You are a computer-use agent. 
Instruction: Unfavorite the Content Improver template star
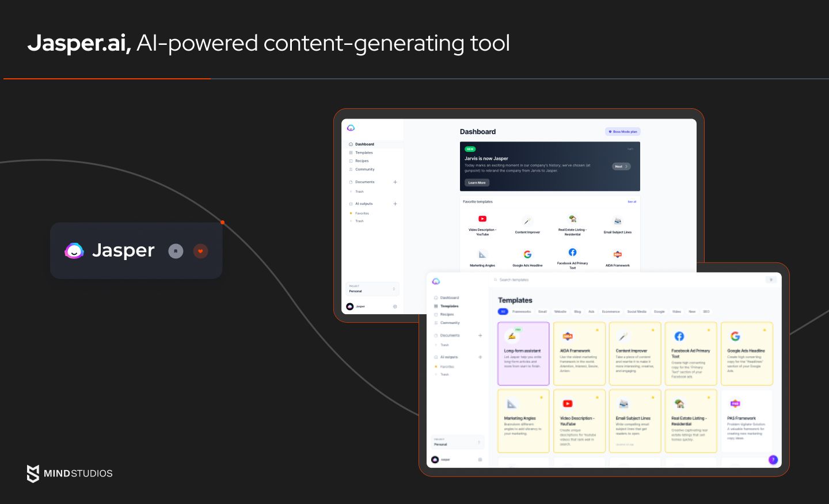(653, 330)
